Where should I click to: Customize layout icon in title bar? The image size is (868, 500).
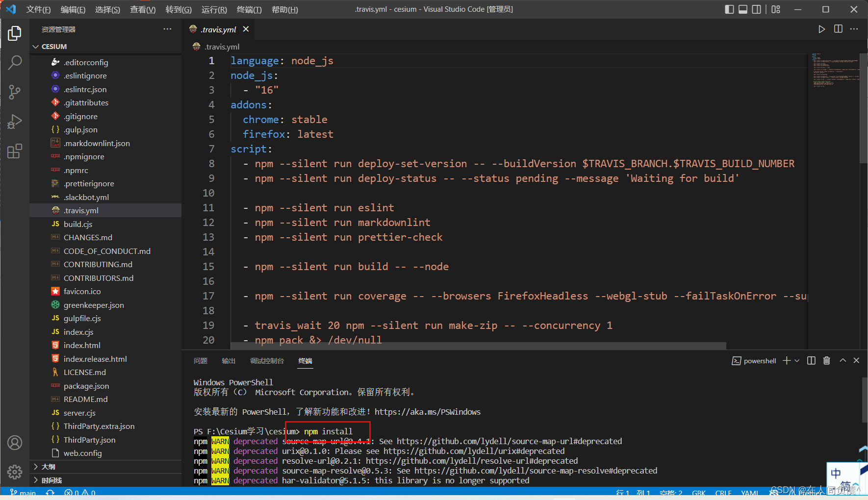776,9
